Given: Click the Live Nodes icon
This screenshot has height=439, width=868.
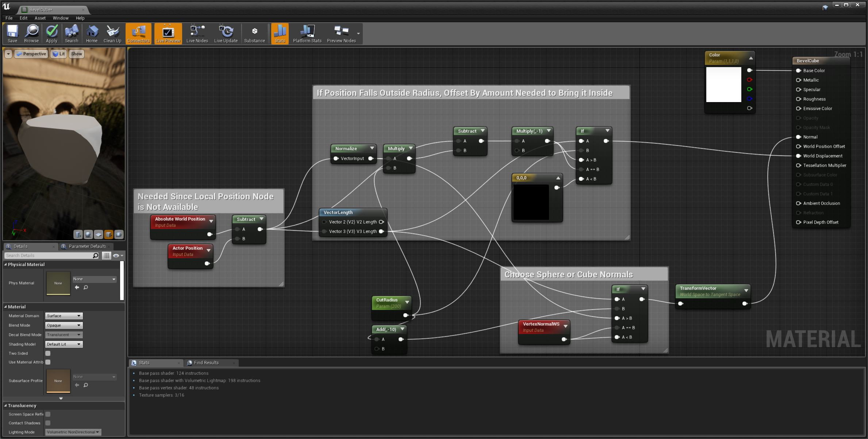Looking at the screenshot, I should pos(197,33).
